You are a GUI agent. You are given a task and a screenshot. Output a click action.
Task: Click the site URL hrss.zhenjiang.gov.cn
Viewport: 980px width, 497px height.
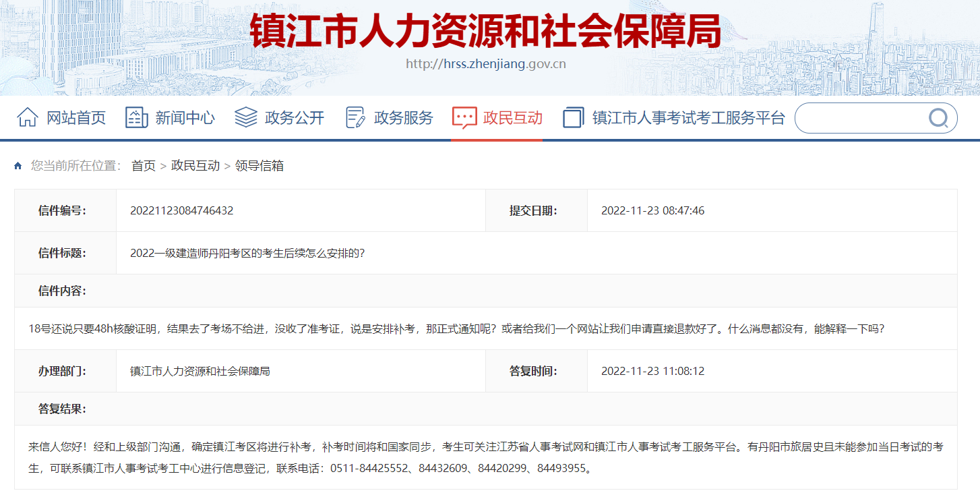tap(490, 63)
